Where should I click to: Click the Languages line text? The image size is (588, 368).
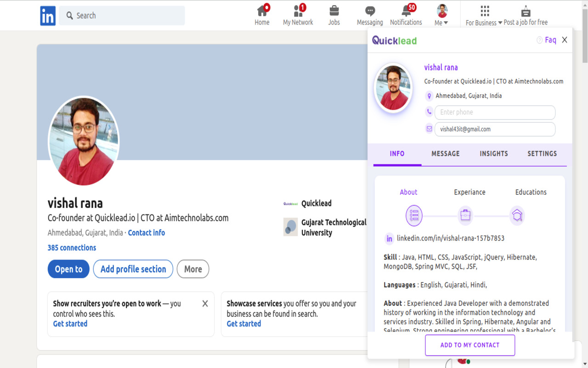click(x=435, y=285)
